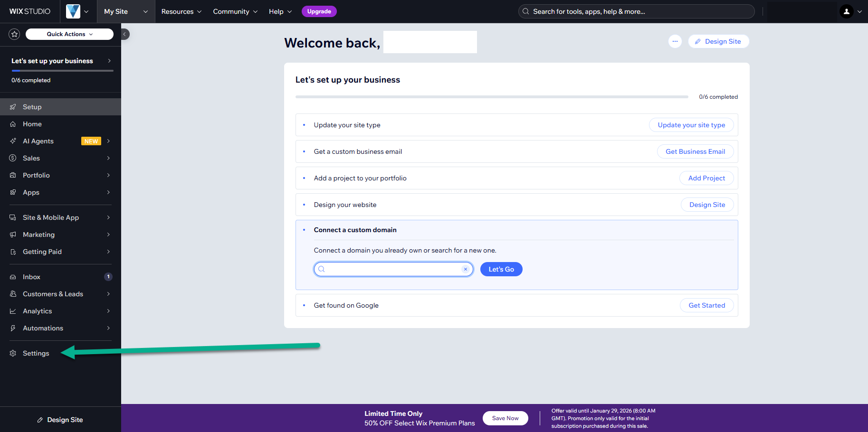Click the workspace V logo icon

tap(73, 11)
